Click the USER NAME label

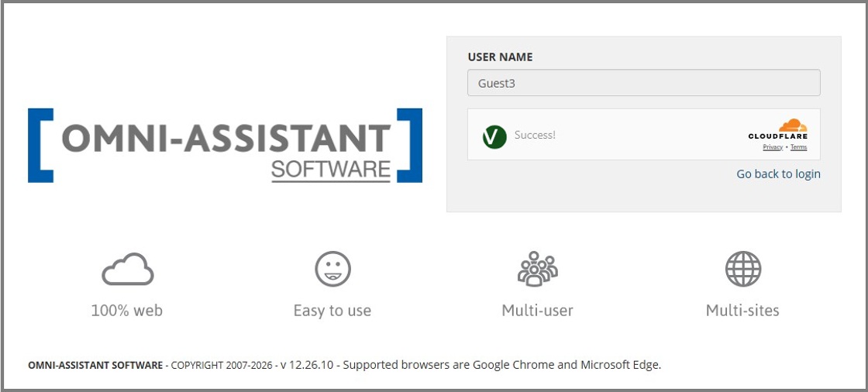point(501,57)
